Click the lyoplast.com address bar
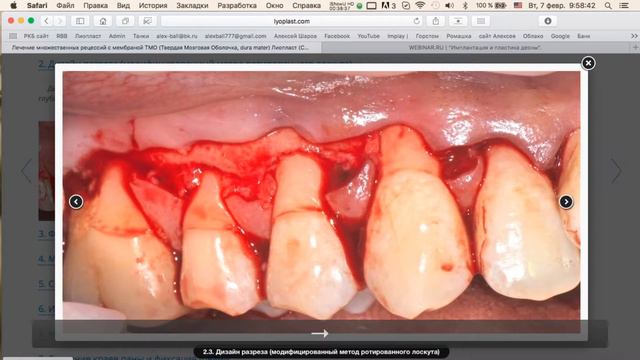 click(292, 21)
